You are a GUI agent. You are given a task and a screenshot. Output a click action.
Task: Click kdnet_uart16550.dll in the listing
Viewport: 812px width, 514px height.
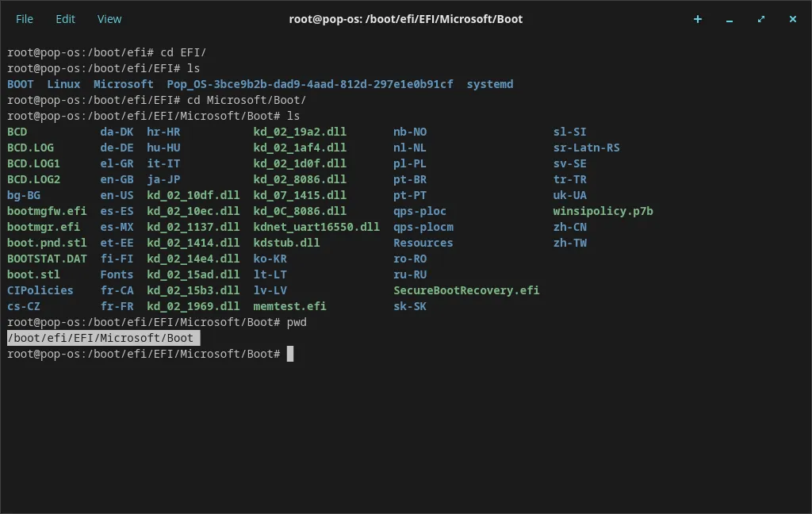[316, 227]
